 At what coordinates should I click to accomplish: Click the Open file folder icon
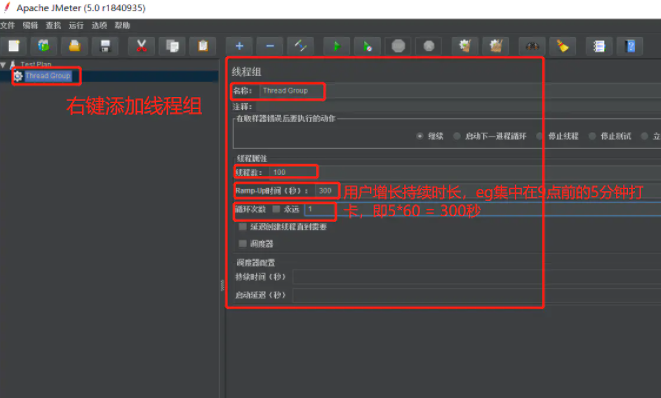pos(75,46)
